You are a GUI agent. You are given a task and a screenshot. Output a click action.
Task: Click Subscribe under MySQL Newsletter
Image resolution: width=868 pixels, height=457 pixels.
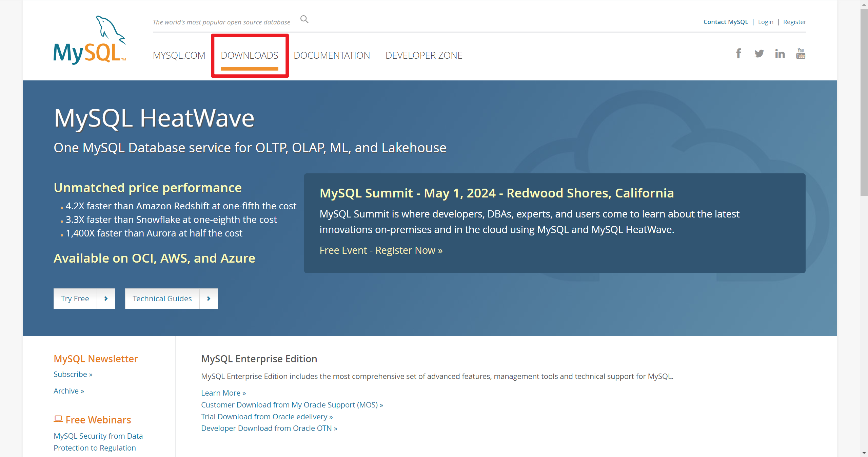pos(73,374)
